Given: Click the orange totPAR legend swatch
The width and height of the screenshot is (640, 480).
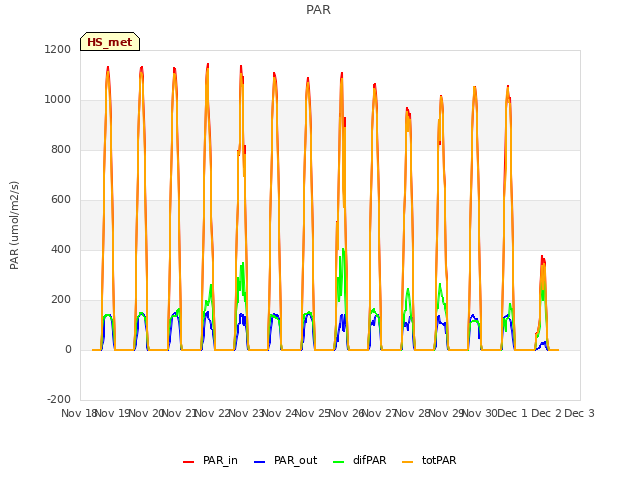Looking at the screenshot, I should click(x=407, y=462).
